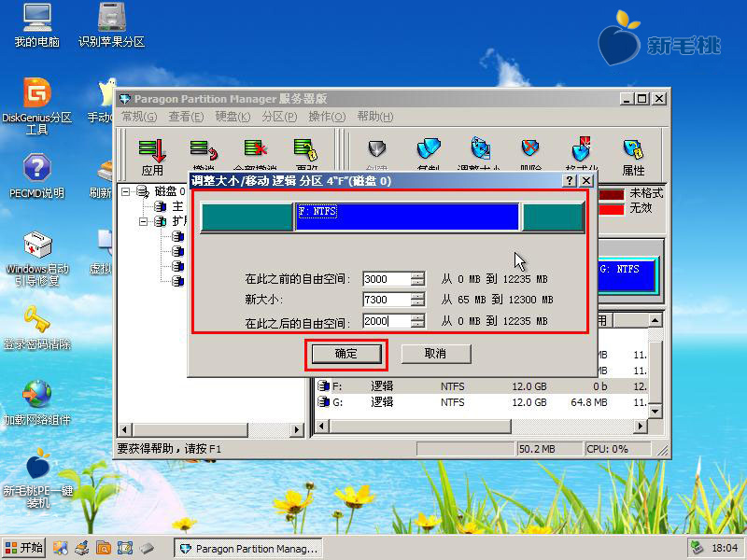Viewport: 747px width, 560px height.
Task: Open the 常规(G) menu
Action: [139, 117]
